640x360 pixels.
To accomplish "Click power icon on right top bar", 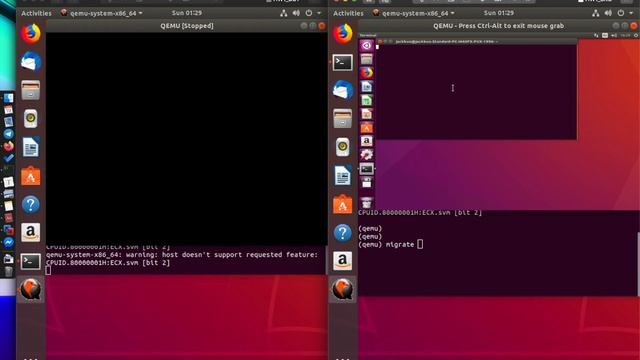I will (621, 13).
